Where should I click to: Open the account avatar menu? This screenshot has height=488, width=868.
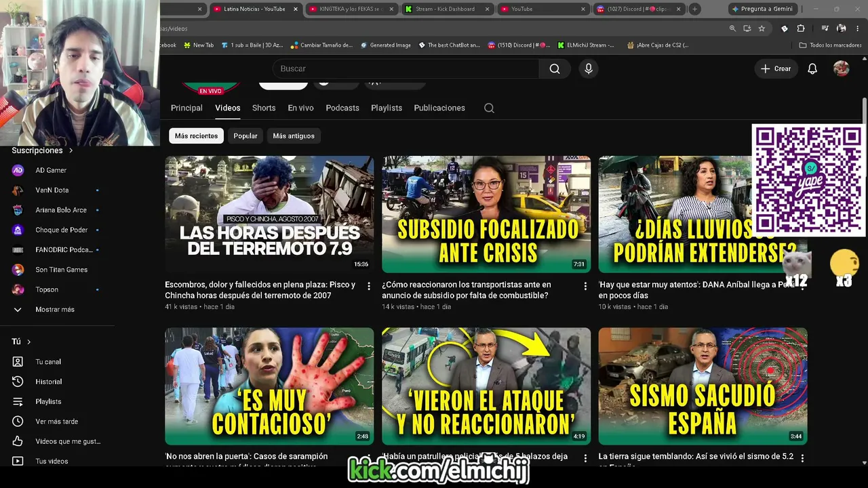(842, 68)
